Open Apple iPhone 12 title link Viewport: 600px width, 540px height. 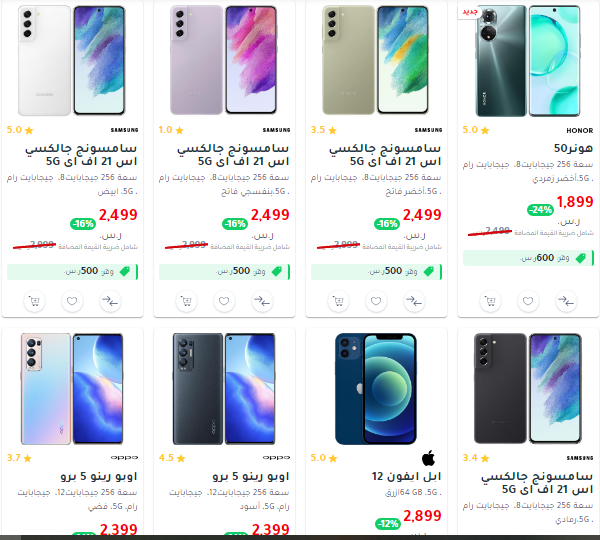(x=406, y=476)
